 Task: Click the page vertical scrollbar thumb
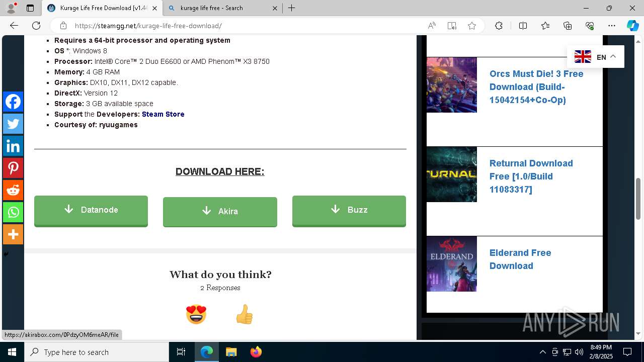click(638, 199)
